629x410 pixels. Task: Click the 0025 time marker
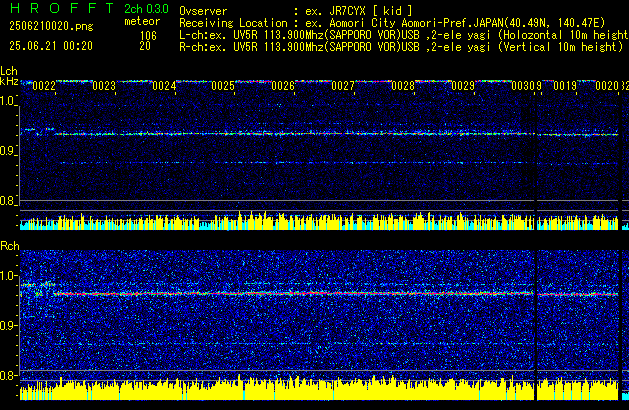[x=223, y=86]
